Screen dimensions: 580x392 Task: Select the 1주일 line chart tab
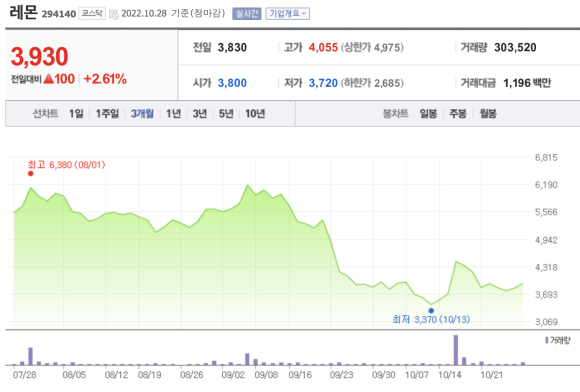point(107,114)
